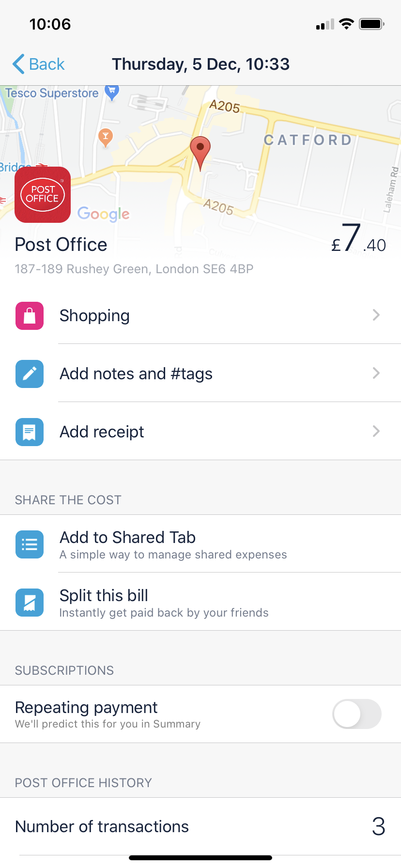This screenshot has height=868, width=401.
Task: Tap the red location pin on map
Action: (200, 153)
